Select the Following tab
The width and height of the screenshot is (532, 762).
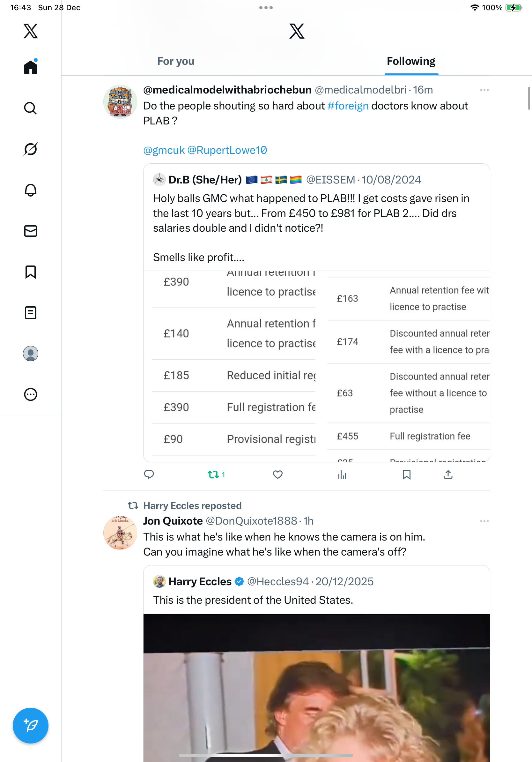pos(411,61)
